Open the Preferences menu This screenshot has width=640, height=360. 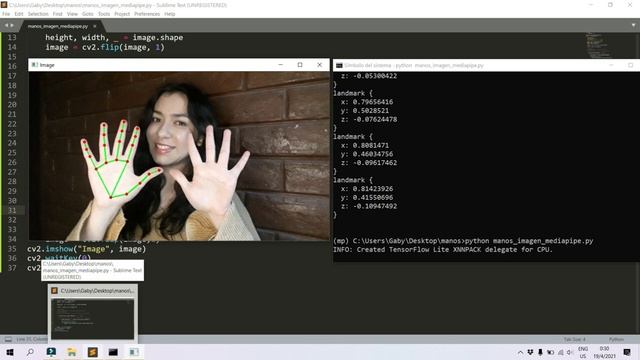(147, 14)
